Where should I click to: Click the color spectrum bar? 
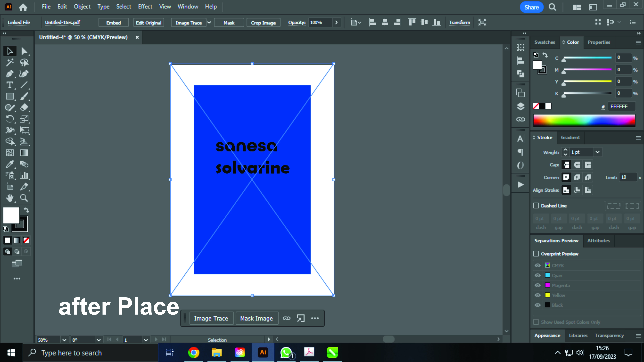tap(584, 121)
